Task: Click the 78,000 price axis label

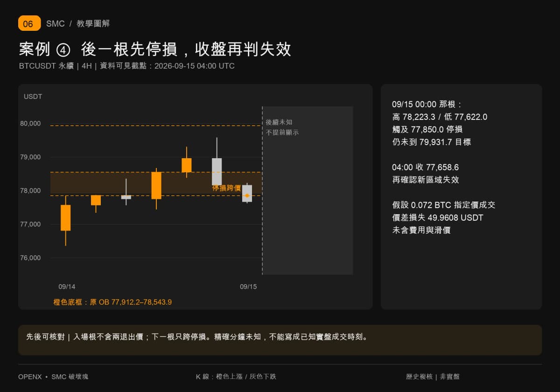Action: 30,191
